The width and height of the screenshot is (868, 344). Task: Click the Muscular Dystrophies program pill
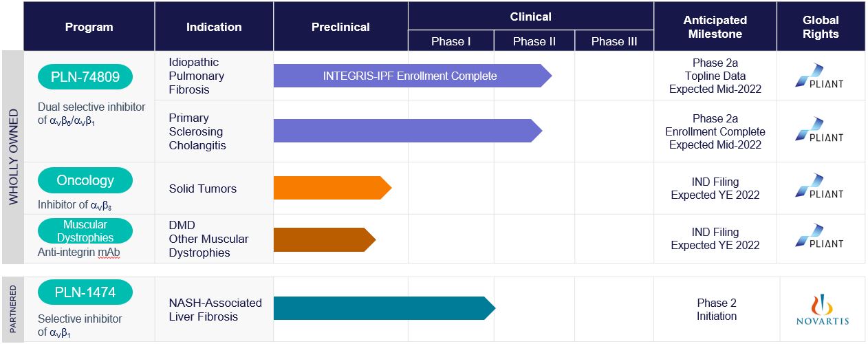click(x=85, y=231)
